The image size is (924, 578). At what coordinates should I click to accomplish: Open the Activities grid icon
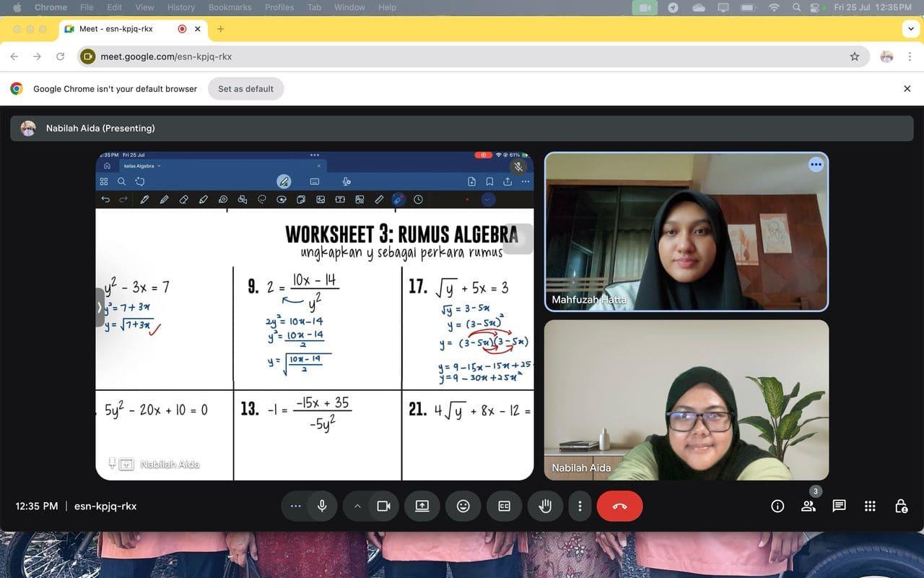(870, 506)
